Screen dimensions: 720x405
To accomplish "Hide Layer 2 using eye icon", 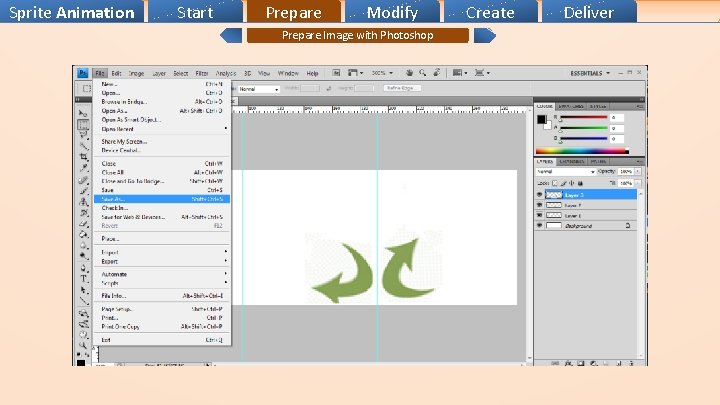I will coord(540,205).
